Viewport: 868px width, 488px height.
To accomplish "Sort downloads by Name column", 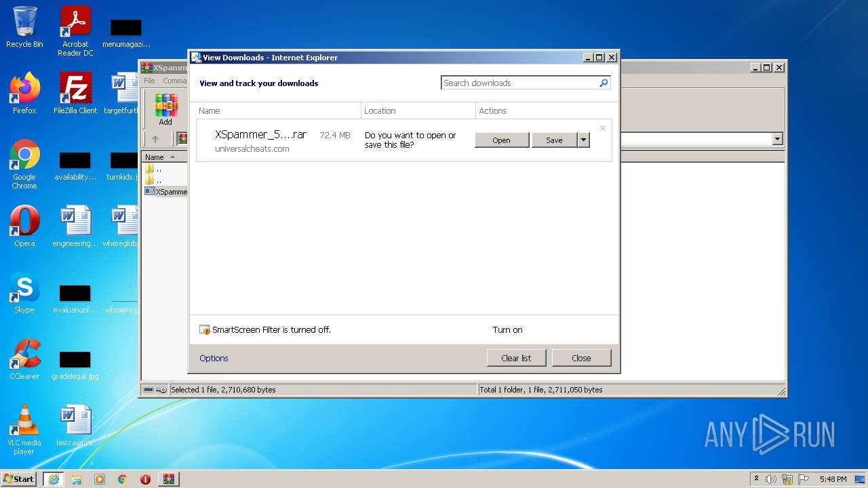I will pos(278,110).
